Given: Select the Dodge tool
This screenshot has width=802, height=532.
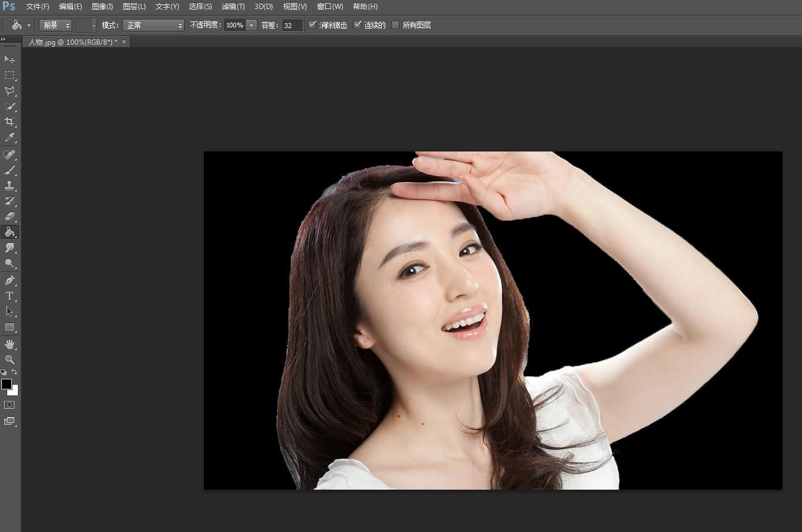Looking at the screenshot, I should [x=10, y=263].
